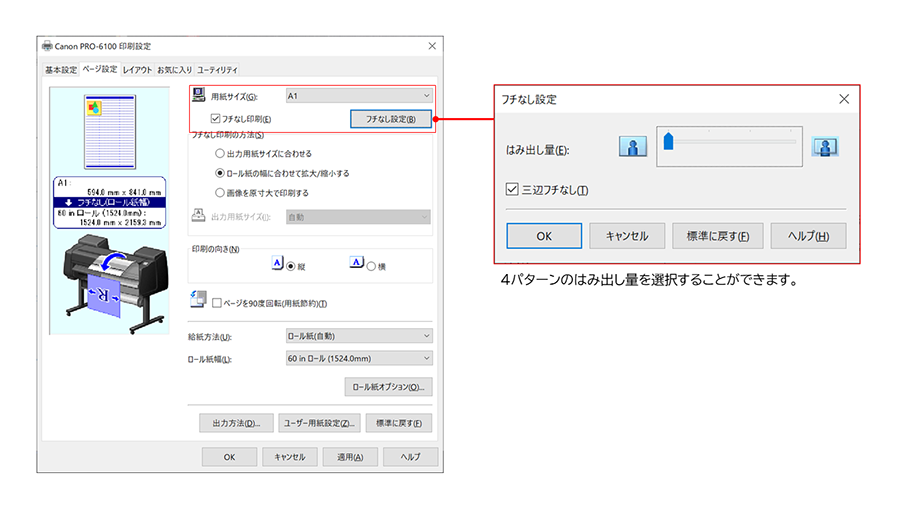The image size is (900, 506).
Task: Close the フチなし設定 dialog window
Action: [843, 99]
